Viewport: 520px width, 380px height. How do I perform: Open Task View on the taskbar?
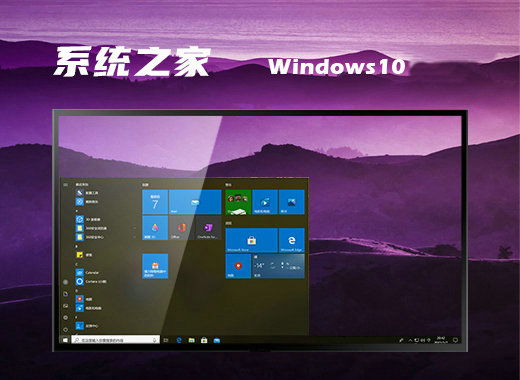(166, 340)
